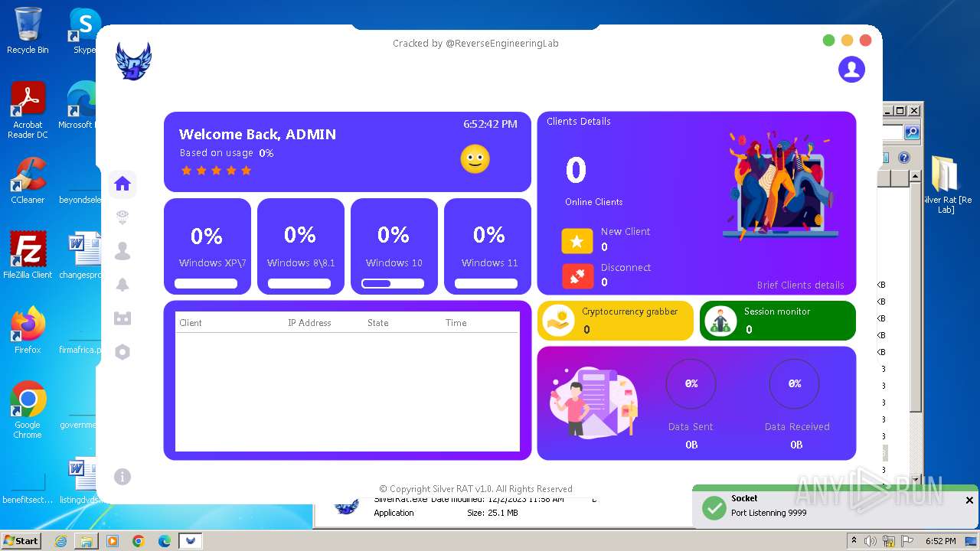Click the system tray volume icon
Image resolution: width=980 pixels, height=551 pixels.
point(871,541)
